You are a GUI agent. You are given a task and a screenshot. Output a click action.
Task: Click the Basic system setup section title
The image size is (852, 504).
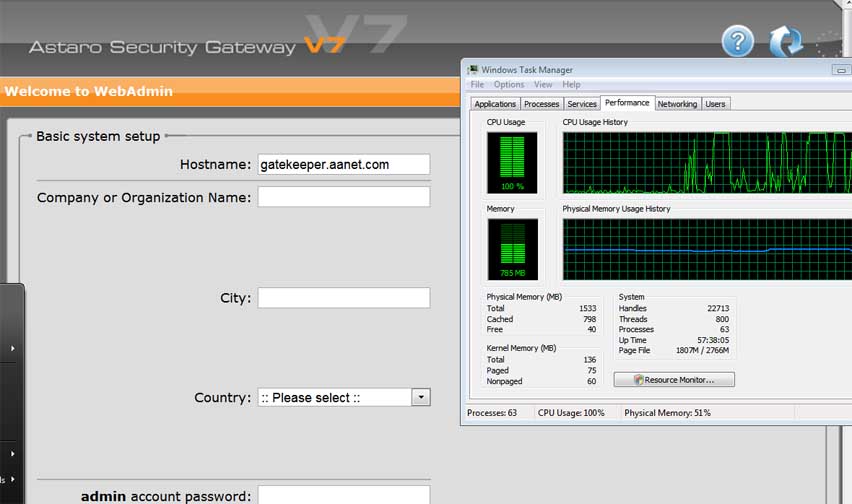tap(98, 136)
